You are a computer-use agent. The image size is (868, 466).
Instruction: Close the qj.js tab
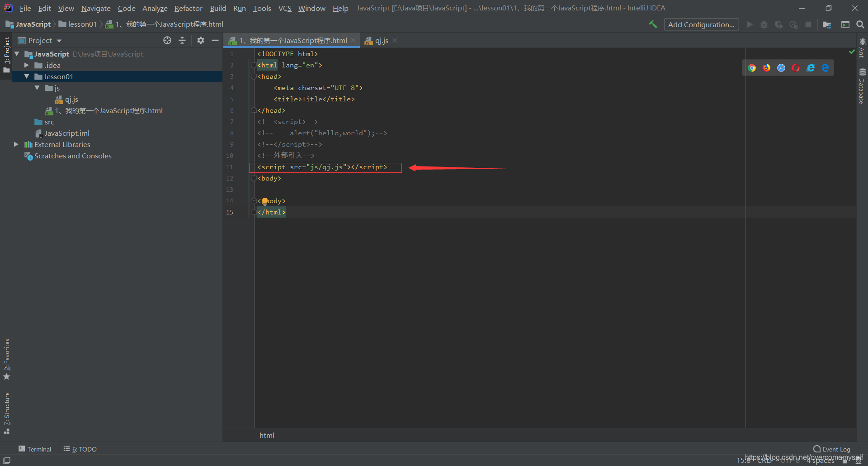click(395, 40)
